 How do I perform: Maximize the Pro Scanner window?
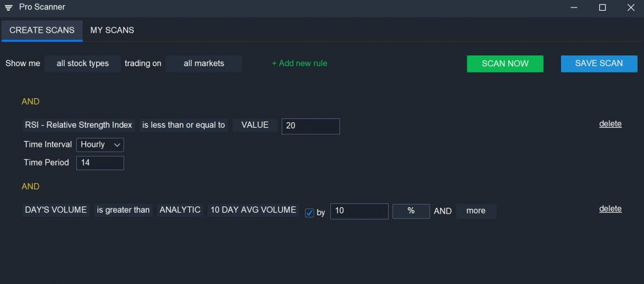point(602,8)
